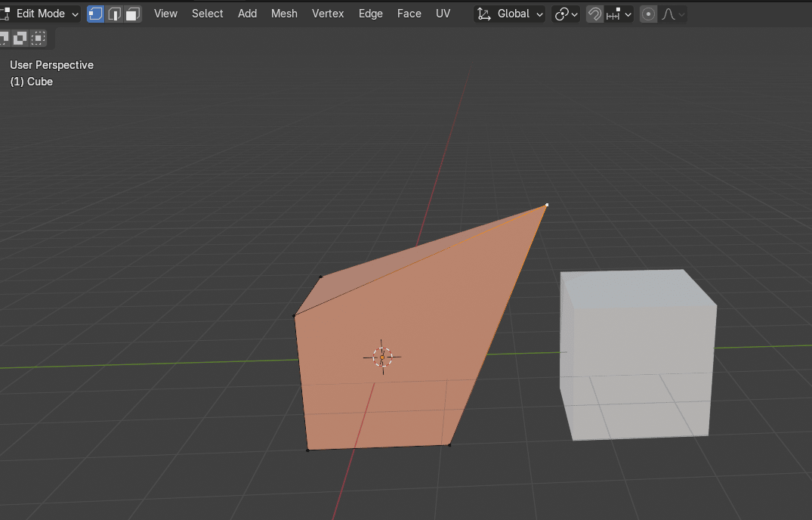Open the Select menu
The image size is (812, 520).
pyautogui.click(x=207, y=14)
